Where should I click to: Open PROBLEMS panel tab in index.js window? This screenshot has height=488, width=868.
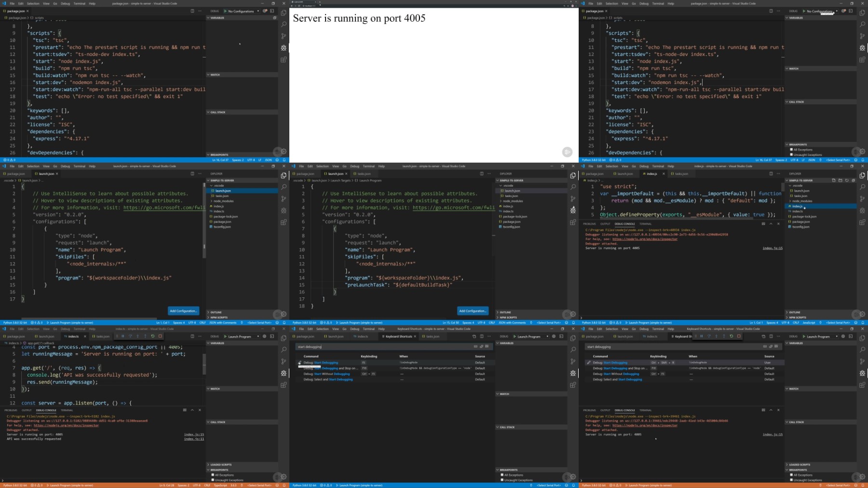[589, 224]
